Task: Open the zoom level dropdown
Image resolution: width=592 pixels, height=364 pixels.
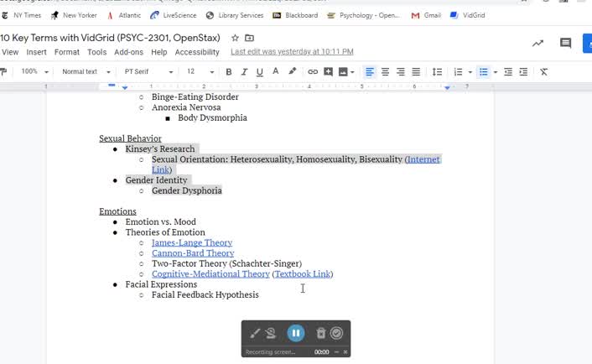Action: 34,72
